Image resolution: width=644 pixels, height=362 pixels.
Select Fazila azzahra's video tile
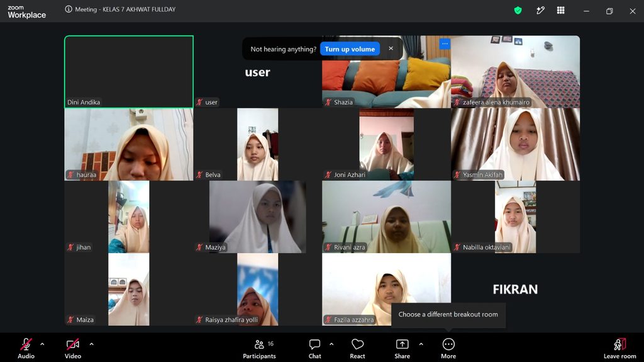[x=387, y=289]
